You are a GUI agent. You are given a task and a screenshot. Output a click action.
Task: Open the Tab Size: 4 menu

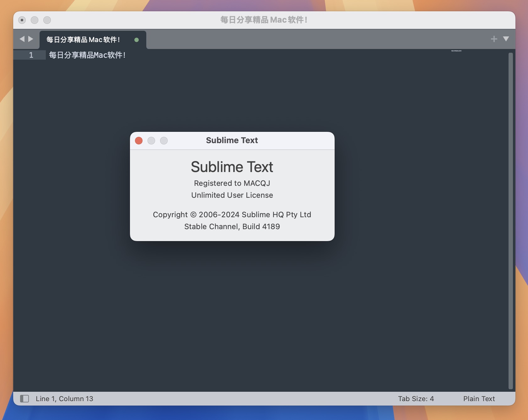[x=416, y=399]
